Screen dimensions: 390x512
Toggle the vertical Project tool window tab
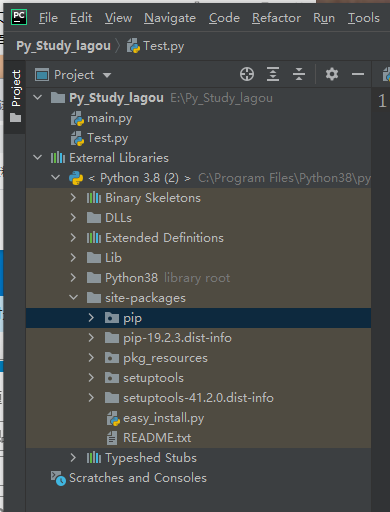coord(15,97)
